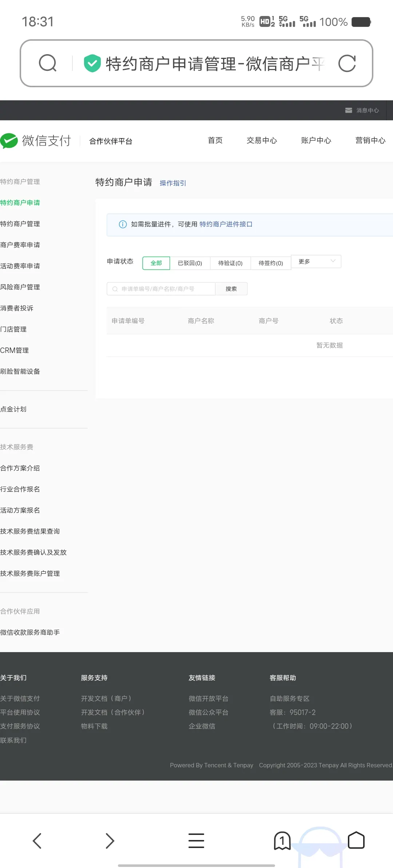Screen dimensions: 393x868
Task: Open the 特约商户进件接口 link
Action: point(226,224)
